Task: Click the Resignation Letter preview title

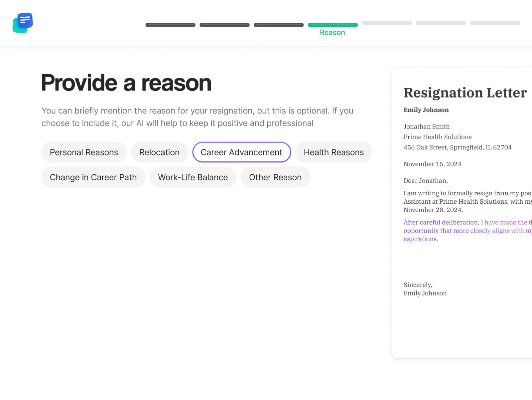Action: tap(465, 93)
